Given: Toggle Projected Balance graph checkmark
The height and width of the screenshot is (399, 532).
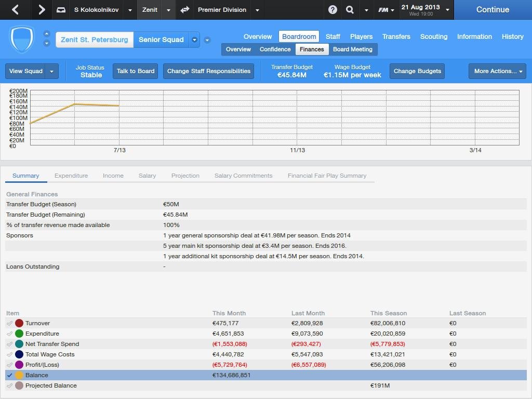Looking at the screenshot, I should (x=9, y=386).
